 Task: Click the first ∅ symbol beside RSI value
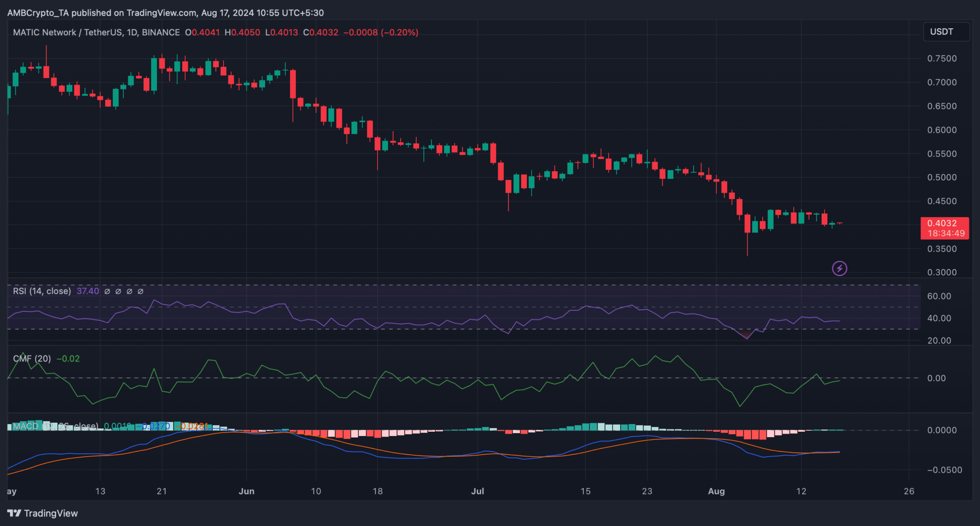107,291
